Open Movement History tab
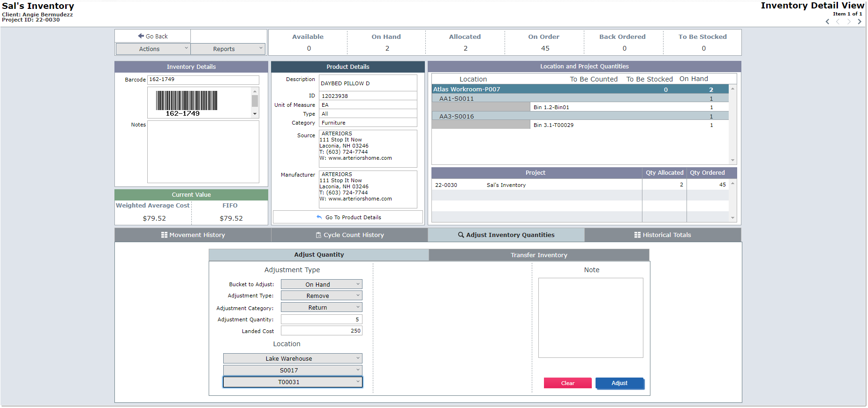The image size is (868, 408). point(193,235)
